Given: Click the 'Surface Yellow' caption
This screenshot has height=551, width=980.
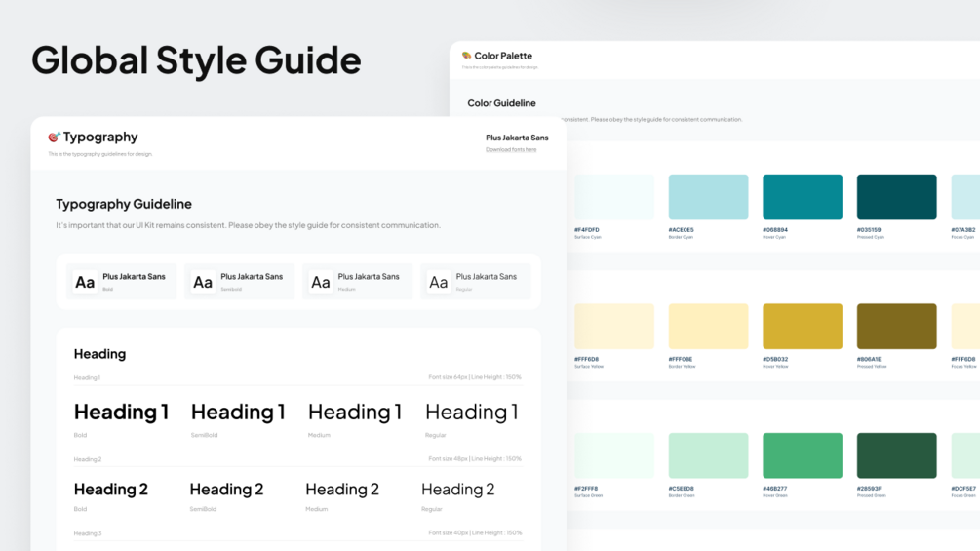Looking at the screenshot, I should point(589,367).
